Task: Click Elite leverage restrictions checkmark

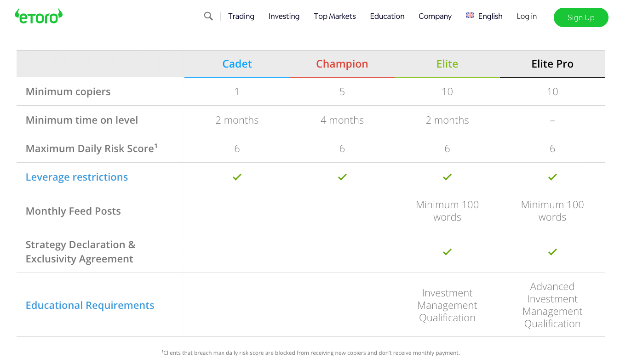Action: [x=447, y=177]
